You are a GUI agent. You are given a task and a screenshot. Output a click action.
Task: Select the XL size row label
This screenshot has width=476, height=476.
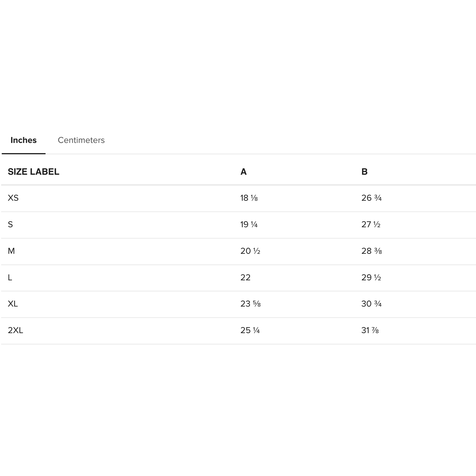tap(13, 304)
